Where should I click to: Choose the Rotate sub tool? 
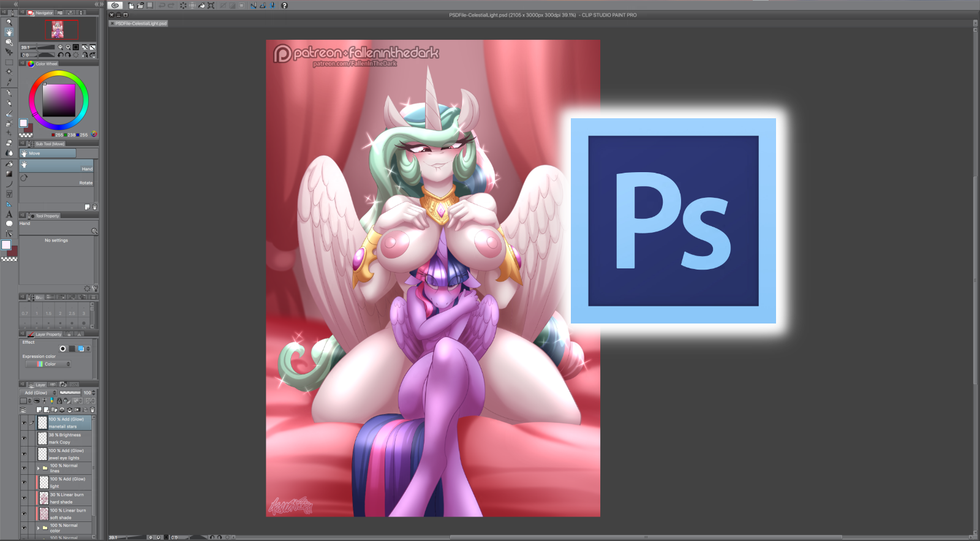pyautogui.click(x=56, y=180)
